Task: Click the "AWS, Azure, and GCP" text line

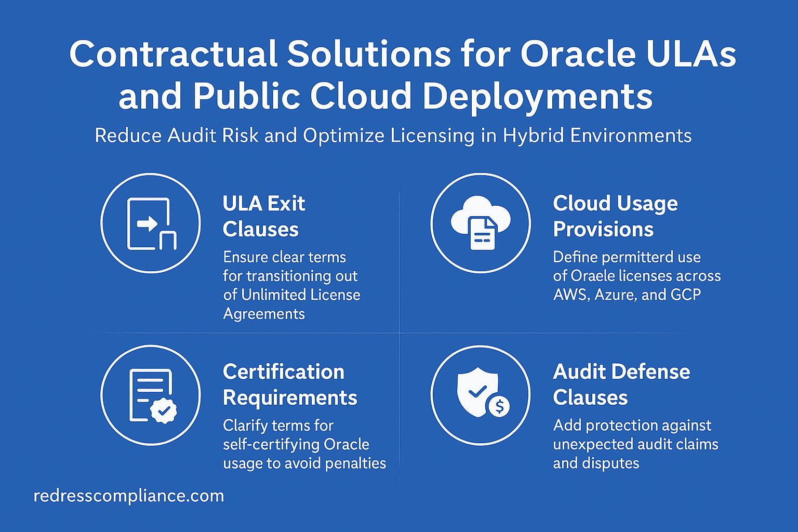Action: (x=627, y=295)
